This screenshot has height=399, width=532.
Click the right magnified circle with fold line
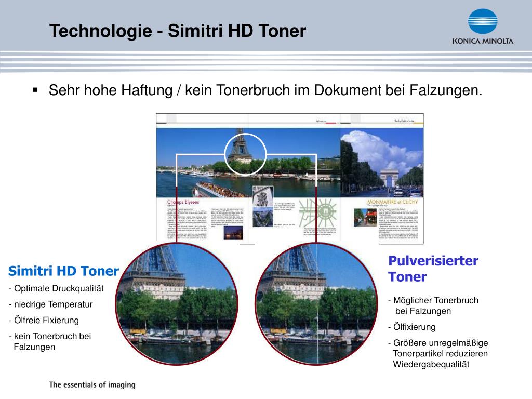pyautogui.click(x=316, y=304)
